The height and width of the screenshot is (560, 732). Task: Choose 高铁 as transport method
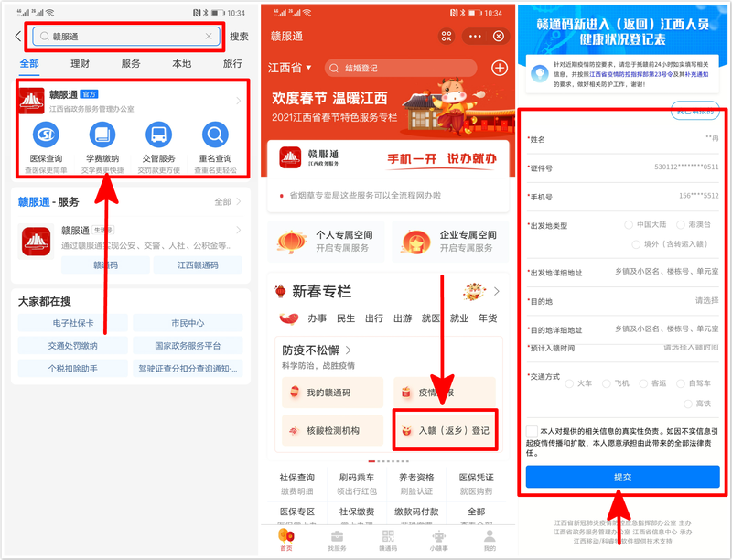[688, 404]
